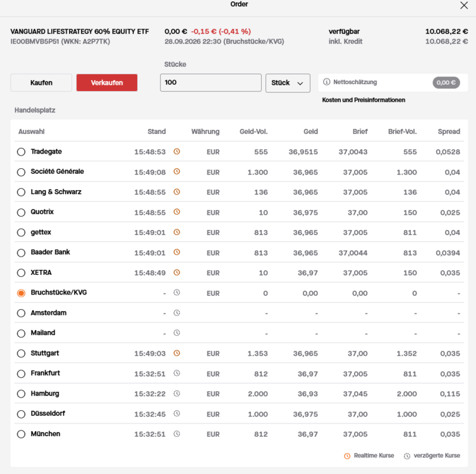
Task: Click the Spread column header
Action: click(449, 131)
